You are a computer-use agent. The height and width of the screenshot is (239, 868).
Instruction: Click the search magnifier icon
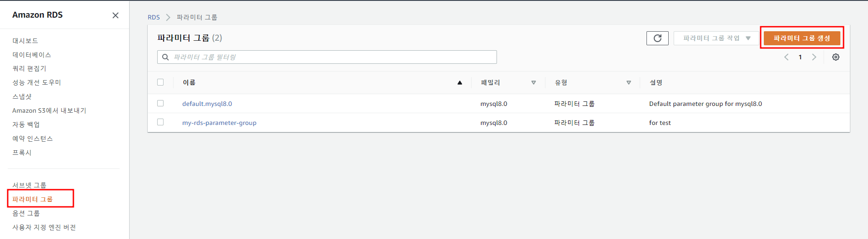pos(165,57)
